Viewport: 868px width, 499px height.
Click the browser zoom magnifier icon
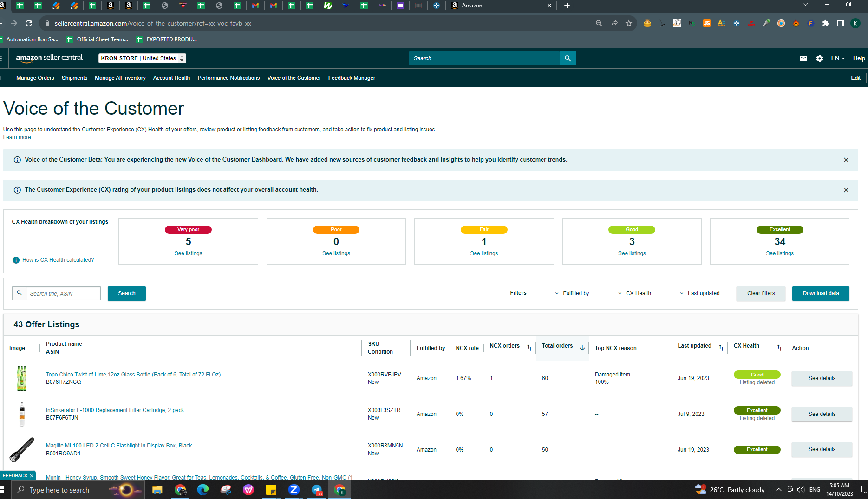coord(599,23)
